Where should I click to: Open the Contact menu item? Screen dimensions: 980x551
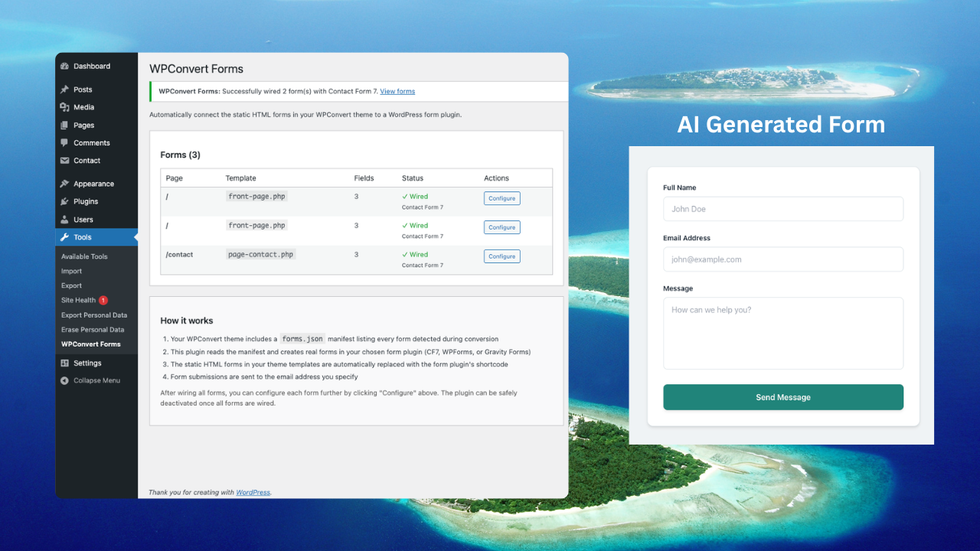pos(96,161)
